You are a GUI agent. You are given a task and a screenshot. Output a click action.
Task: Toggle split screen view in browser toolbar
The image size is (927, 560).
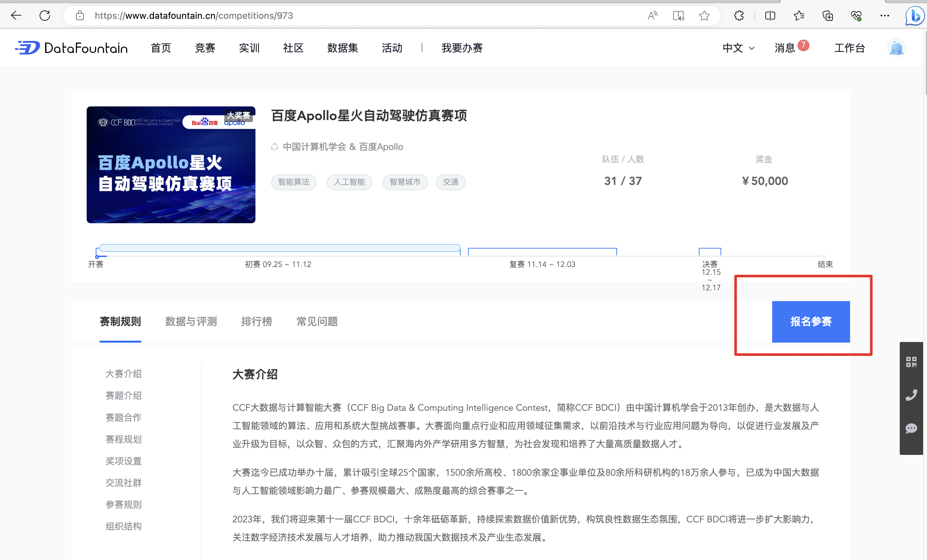[x=770, y=16]
